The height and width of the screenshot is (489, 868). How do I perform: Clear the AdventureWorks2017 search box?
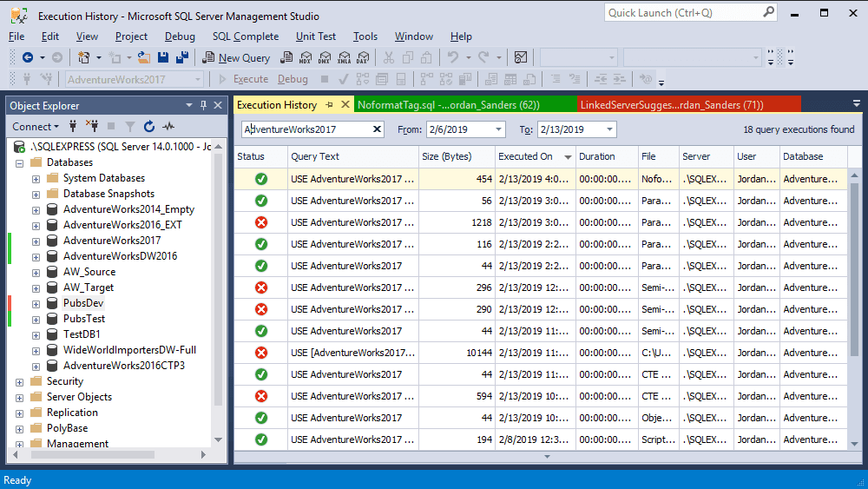coord(377,129)
